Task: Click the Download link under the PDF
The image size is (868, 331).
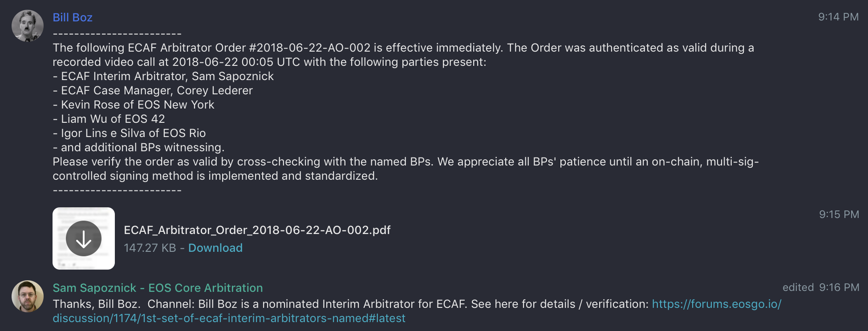Action: click(215, 248)
